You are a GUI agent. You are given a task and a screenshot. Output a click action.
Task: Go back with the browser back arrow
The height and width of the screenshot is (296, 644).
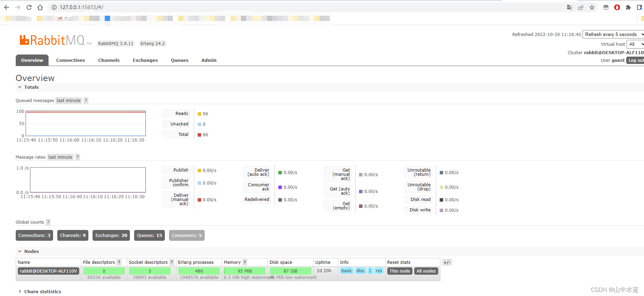coord(7,7)
